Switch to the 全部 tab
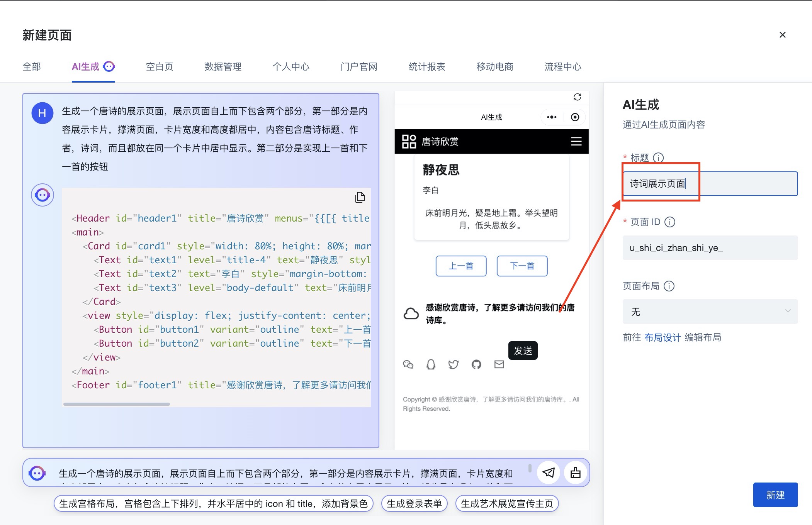This screenshot has width=812, height=525. coord(32,67)
